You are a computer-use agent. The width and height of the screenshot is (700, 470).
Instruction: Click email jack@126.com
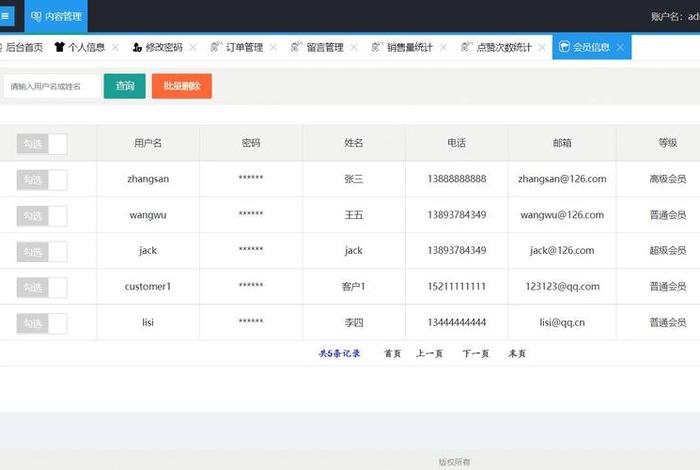[x=562, y=251]
